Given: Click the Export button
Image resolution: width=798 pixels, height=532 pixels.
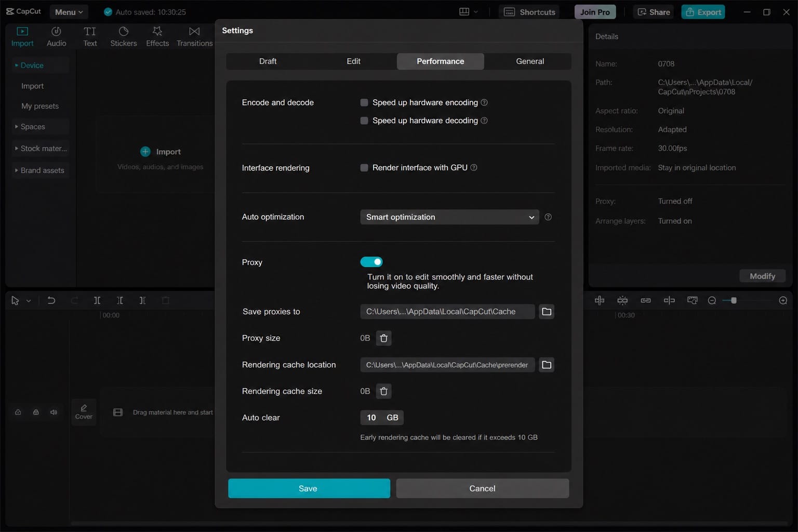Looking at the screenshot, I should (x=703, y=12).
